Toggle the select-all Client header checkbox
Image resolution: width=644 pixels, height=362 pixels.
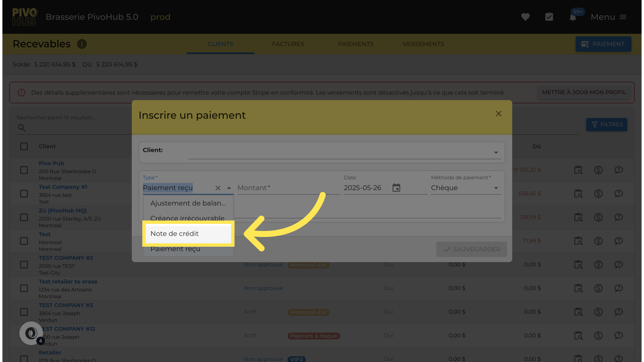pyautogui.click(x=24, y=146)
